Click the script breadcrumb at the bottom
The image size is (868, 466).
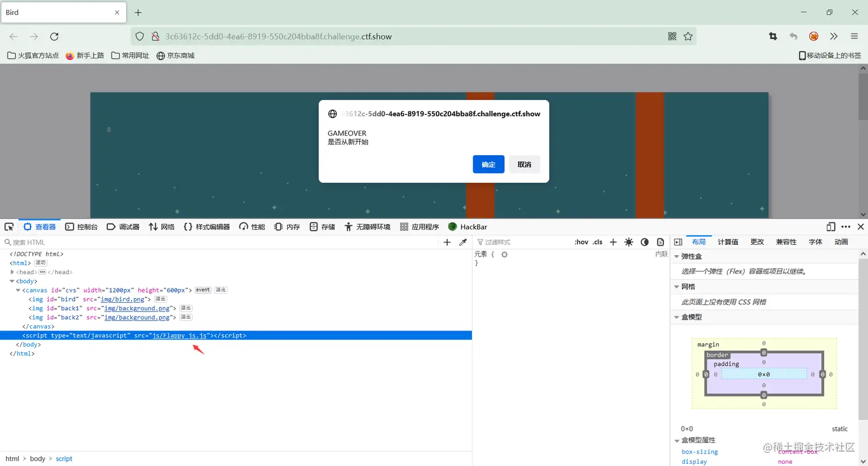tap(64, 459)
